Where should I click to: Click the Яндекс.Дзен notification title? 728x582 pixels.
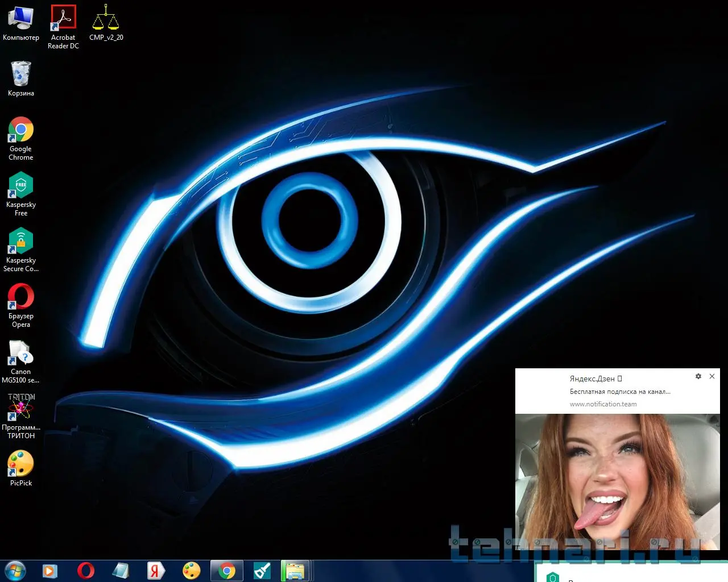coord(592,379)
